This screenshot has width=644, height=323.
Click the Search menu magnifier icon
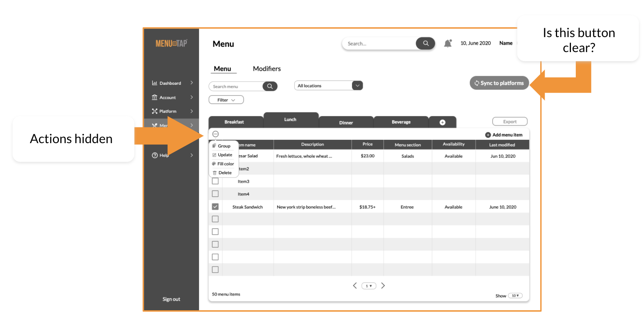tap(270, 86)
